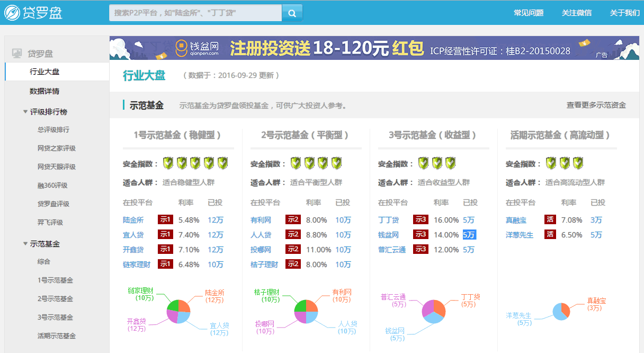The image size is (644, 353).
Task: Click the monitor icon beside 贷罗盘 sidebar header
Action: pos(15,52)
